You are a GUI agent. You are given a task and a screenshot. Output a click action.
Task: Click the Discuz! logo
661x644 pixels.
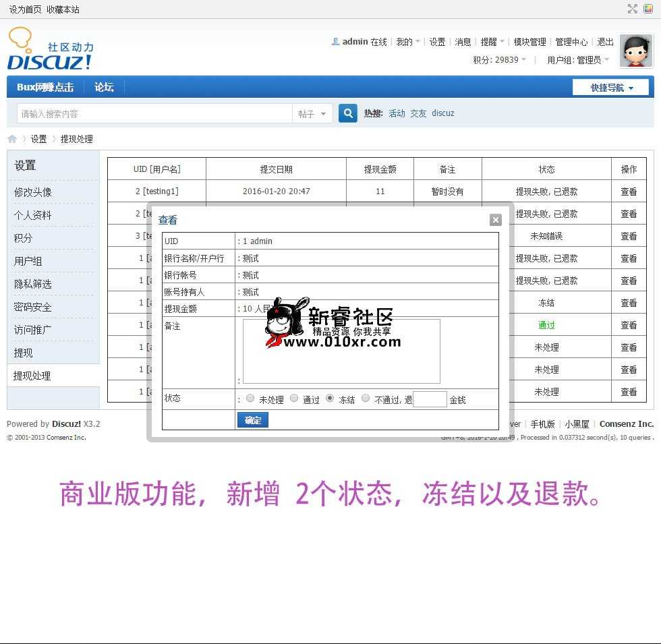[50, 50]
